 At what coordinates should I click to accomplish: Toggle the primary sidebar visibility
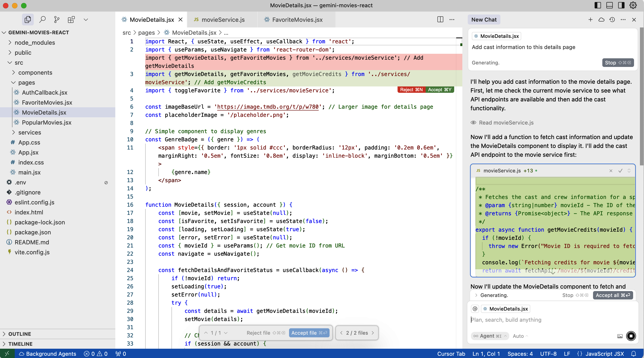[x=598, y=5]
